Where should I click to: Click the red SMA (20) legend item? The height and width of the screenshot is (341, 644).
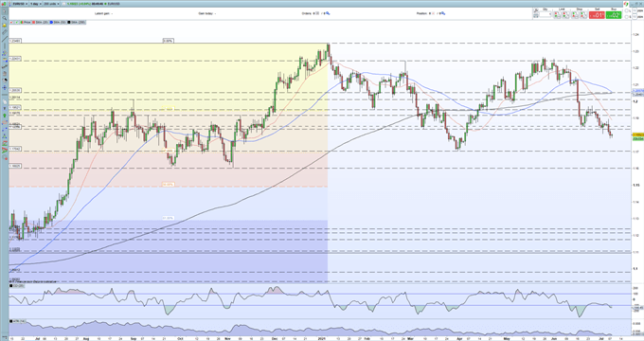40,22
